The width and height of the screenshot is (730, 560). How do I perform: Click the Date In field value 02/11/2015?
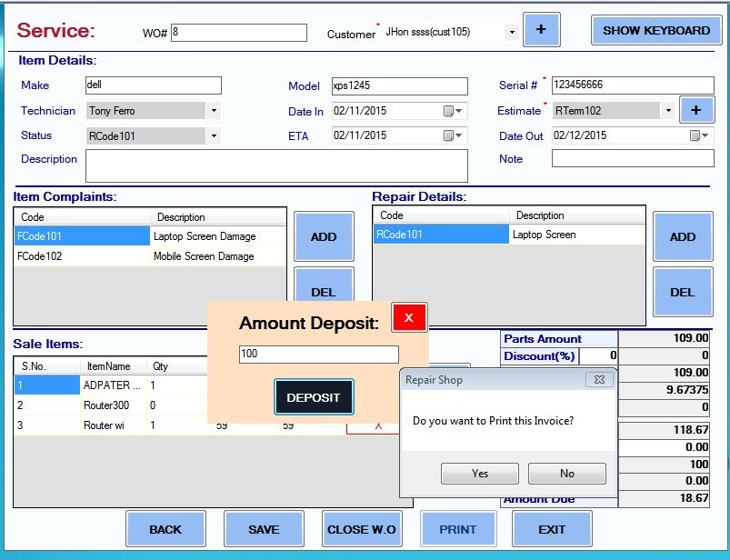point(360,111)
